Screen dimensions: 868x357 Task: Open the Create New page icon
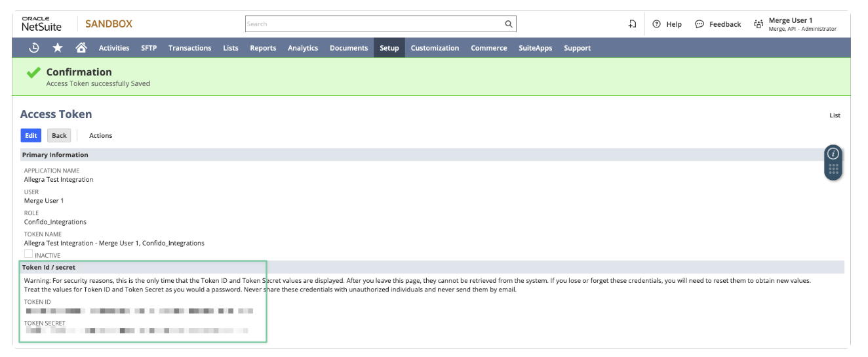point(632,24)
